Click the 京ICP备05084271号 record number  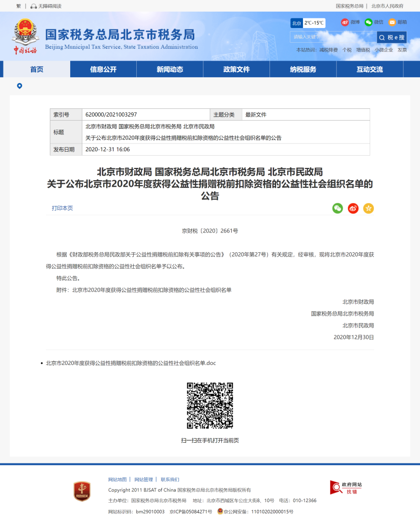pyautogui.click(x=191, y=512)
